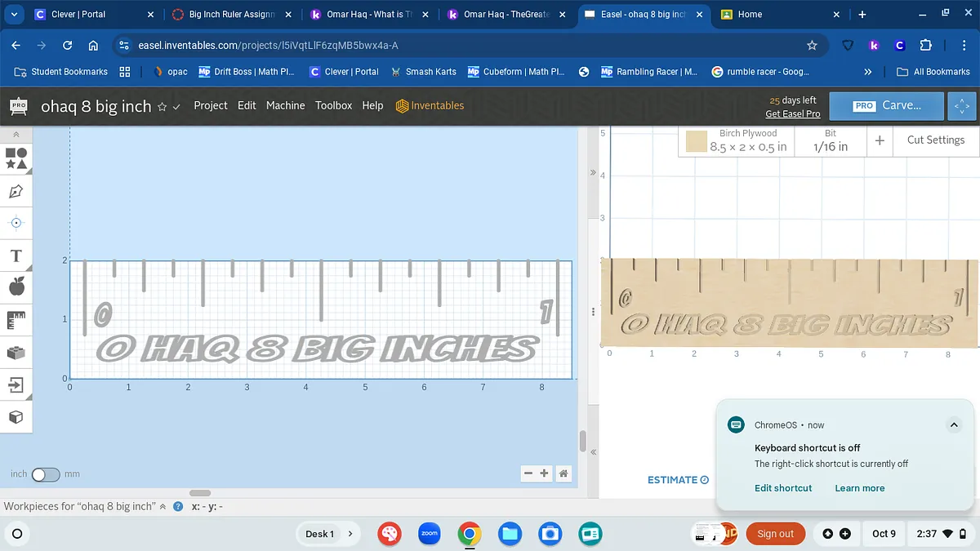The width and height of the screenshot is (980, 551).
Task: Open the Toolbox menu
Action: click(333, 105)
